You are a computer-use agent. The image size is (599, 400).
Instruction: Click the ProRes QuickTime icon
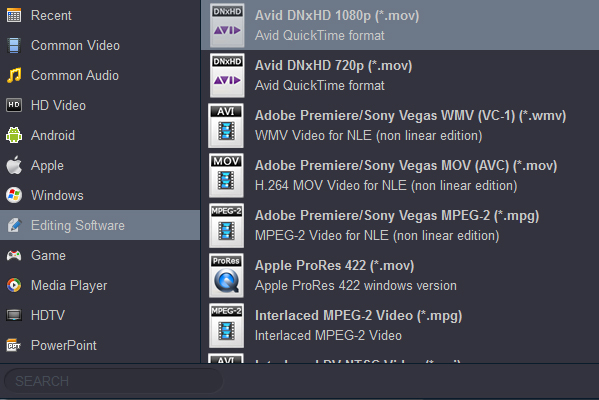[x=226, y=275]
